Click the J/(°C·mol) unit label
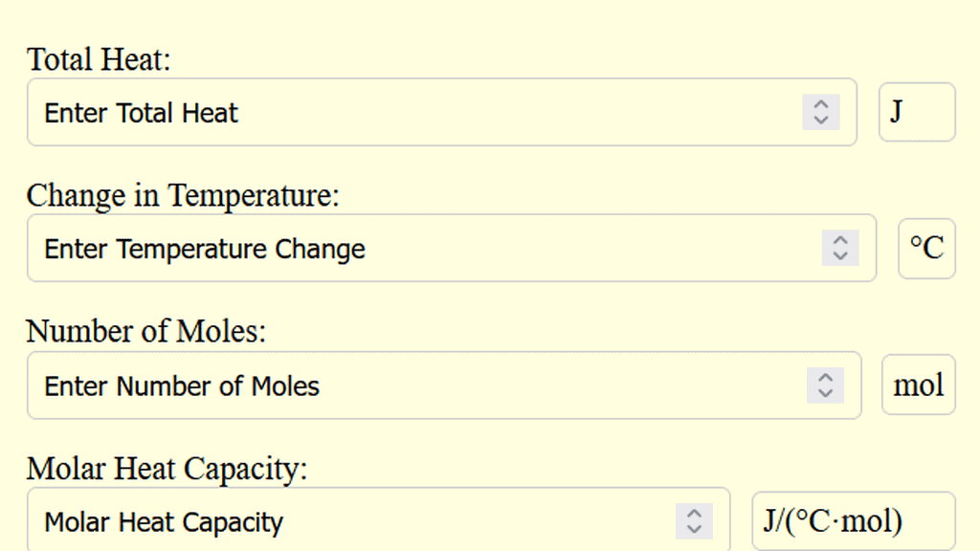This screenshot has height=551, width=980. [x=853, y=521]
